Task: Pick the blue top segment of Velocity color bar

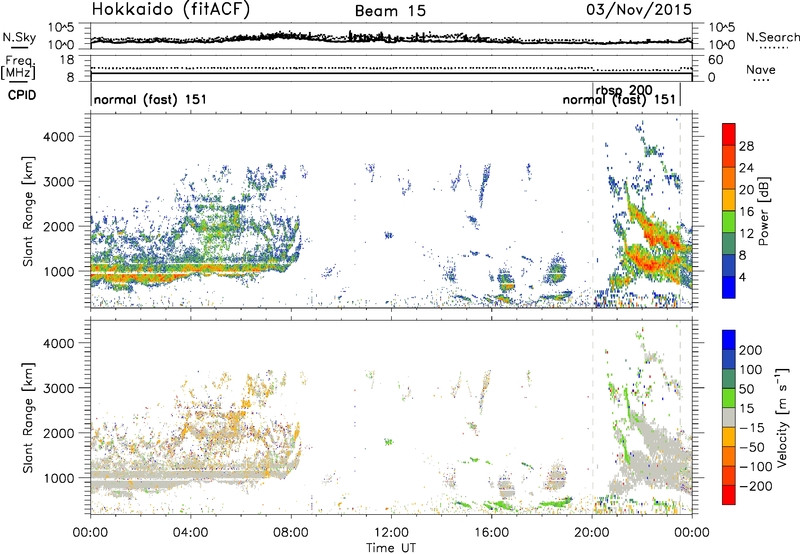Action: 729,340
